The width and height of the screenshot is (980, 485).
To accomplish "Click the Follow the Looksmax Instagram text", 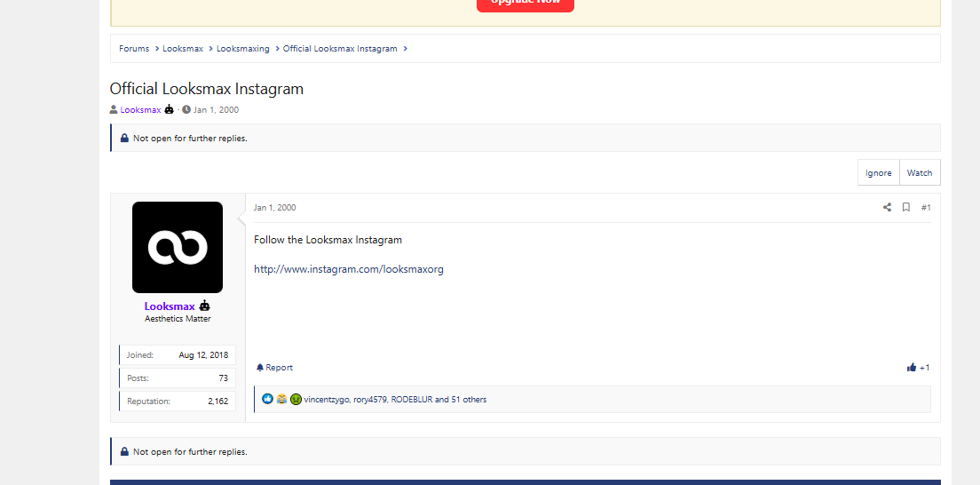I will click(x=328, y=240).
